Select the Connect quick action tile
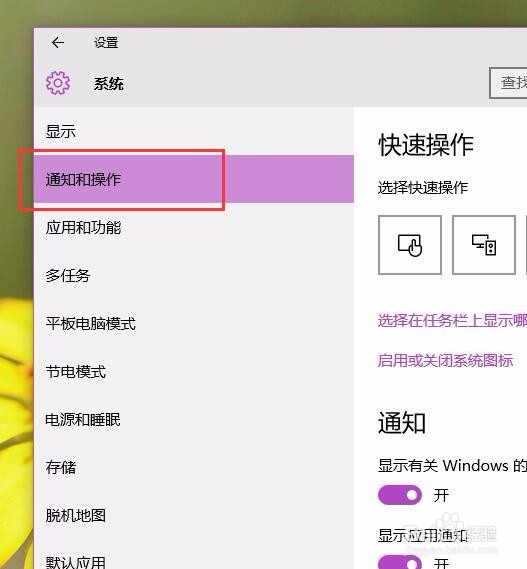Screen dimensions: 527x569 [x=484, y=245]
